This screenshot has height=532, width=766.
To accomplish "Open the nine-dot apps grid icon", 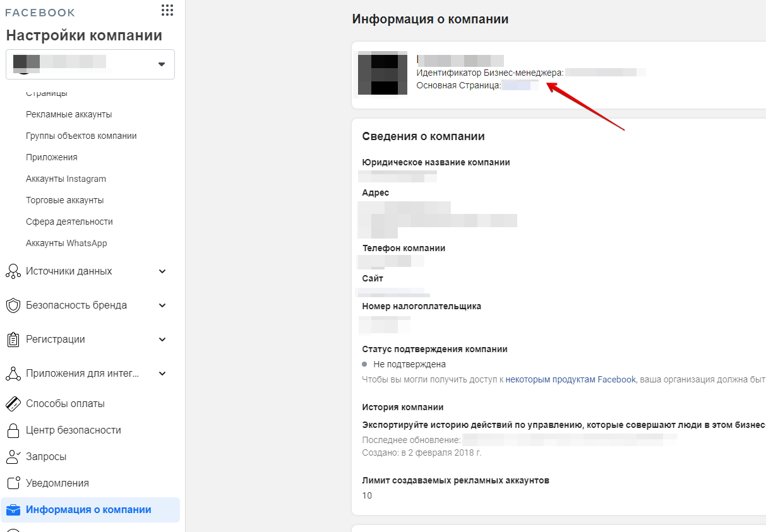I will pyautogui.click(x=167, y=10).
